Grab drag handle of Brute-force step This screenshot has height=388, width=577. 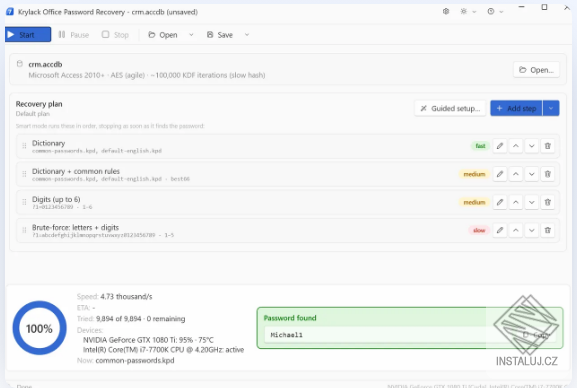(24, 230)
